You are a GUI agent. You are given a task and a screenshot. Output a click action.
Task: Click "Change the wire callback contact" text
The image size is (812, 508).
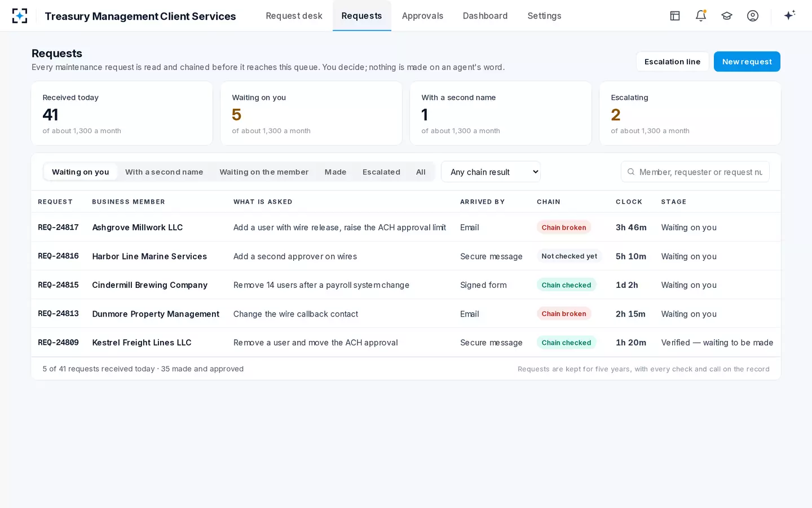point(295,314)
